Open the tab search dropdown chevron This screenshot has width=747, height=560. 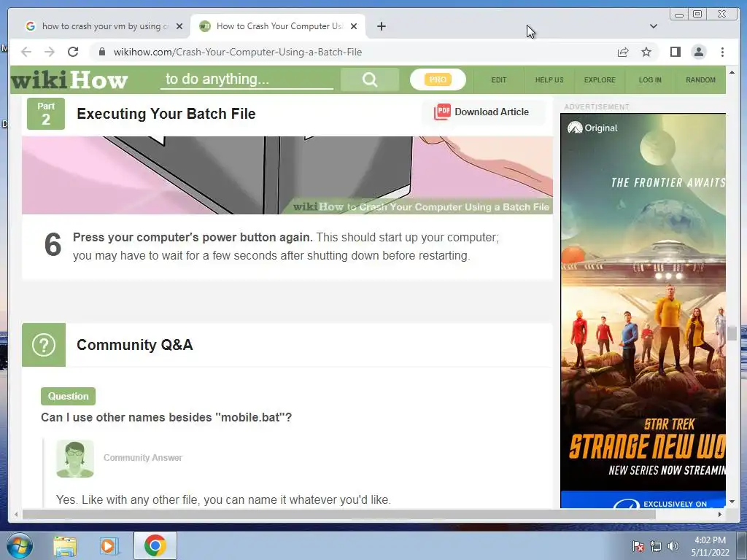(653, 26)
